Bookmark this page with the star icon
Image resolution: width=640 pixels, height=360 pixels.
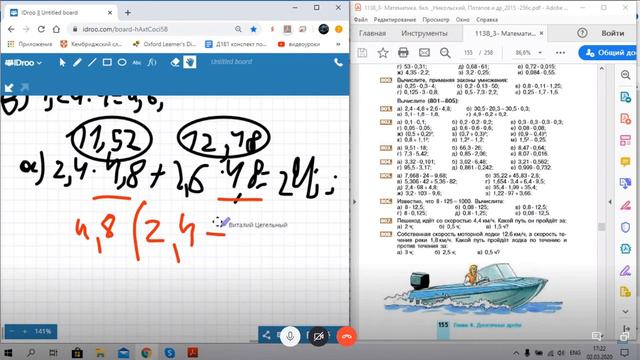[x=253, y=29]
